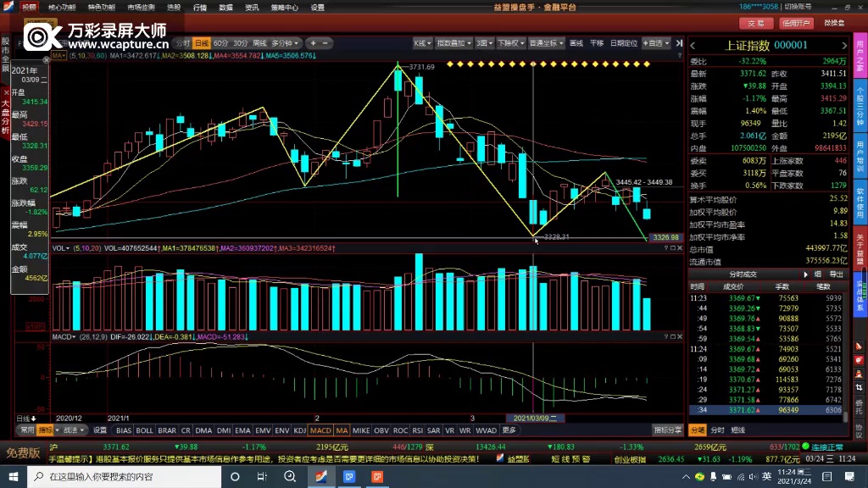Select the 日线 period toggle
868x488 pixels.
click(x=201, y=42)
